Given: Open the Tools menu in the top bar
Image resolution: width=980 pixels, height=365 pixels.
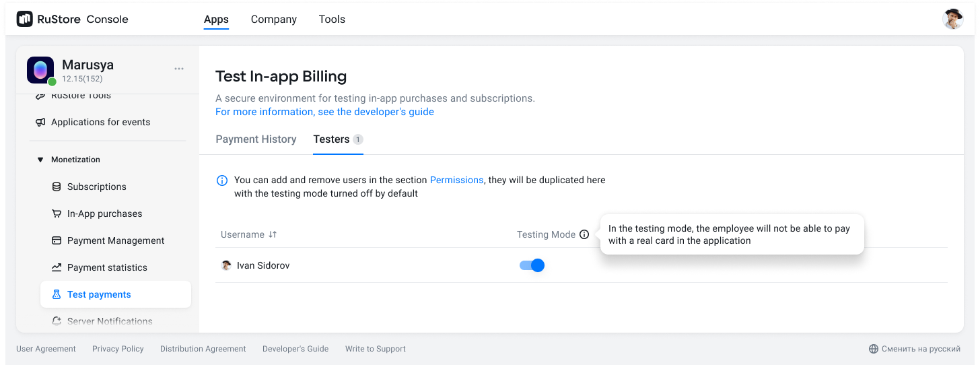Looking at the screenshot, I should coord(332,20).
